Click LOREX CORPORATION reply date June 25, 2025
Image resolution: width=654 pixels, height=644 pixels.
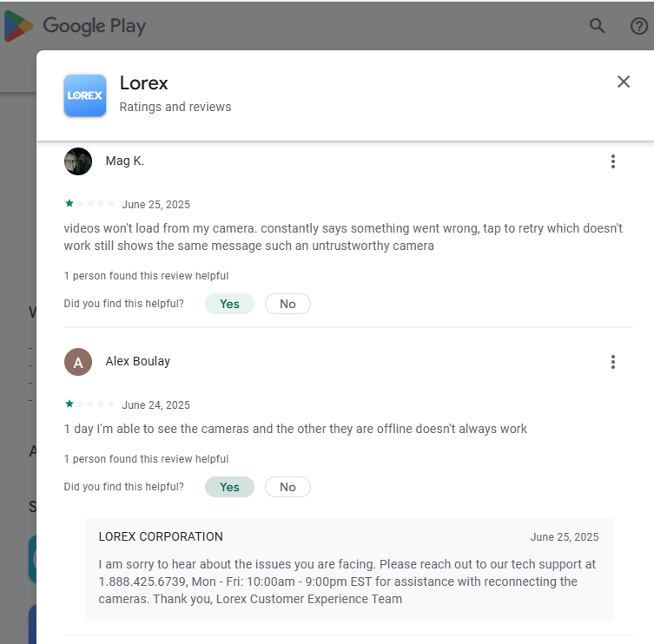(x=565, y=537)
